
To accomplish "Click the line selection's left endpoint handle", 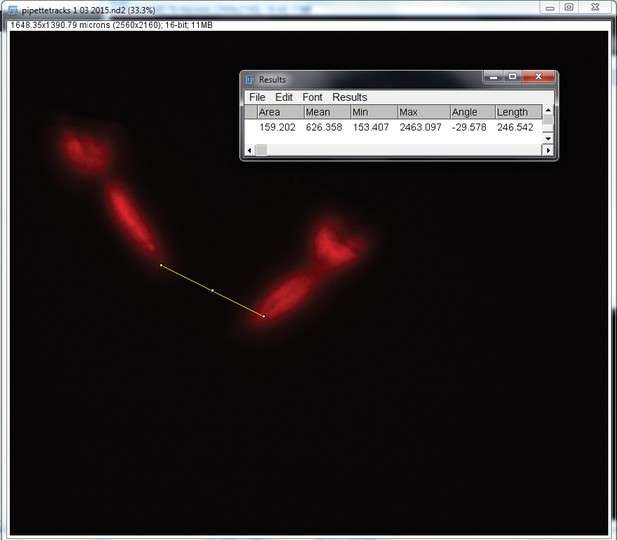I will [161, 265].
